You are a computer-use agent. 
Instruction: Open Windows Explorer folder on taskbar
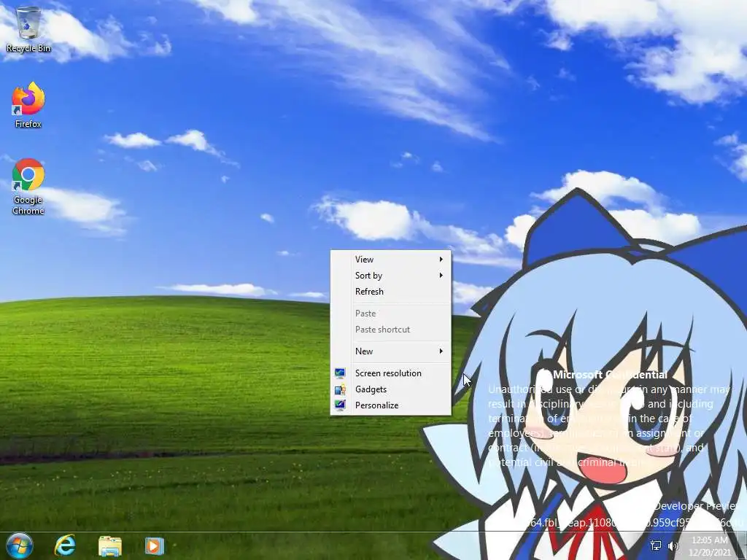pyautogui.click(x=110, y=546)
